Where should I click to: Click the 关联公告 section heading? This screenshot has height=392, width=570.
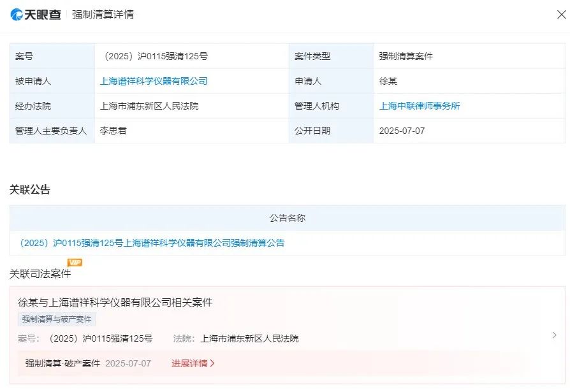click(x=30, y=189)
